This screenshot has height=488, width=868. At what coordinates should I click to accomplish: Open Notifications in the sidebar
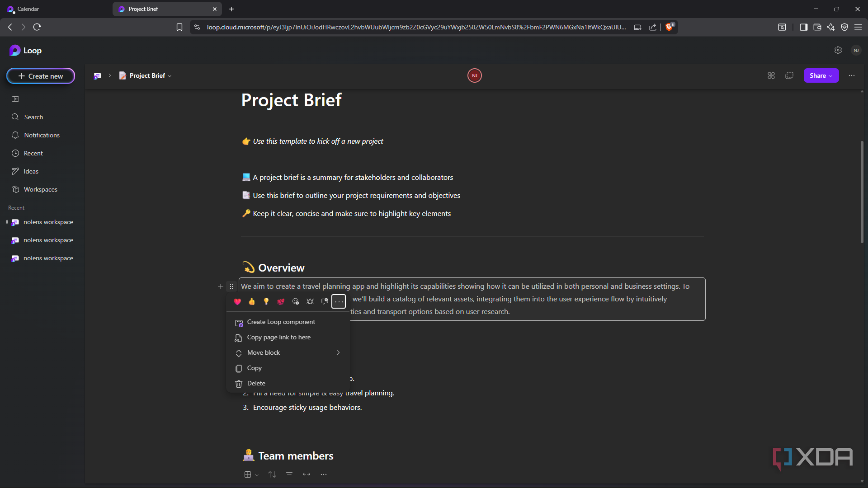(x=42, y=135)
